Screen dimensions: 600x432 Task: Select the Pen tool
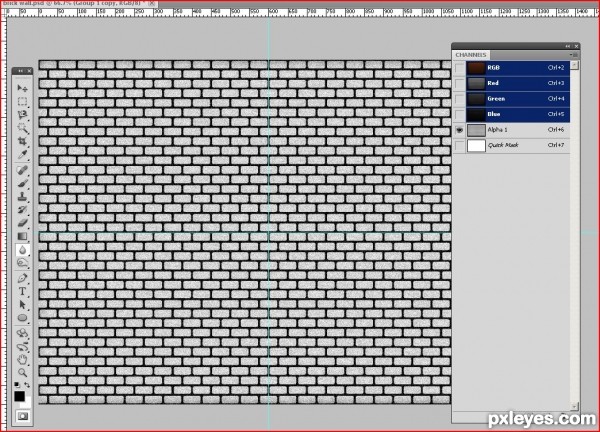22,278
